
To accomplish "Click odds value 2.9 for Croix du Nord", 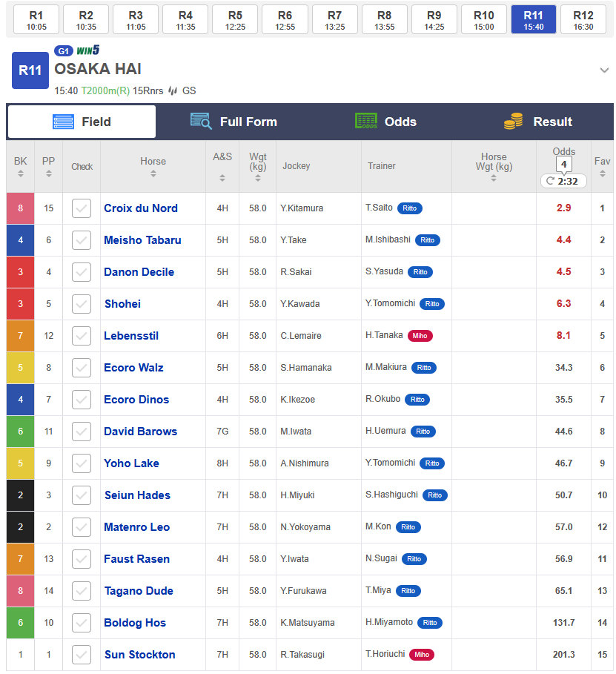I will (563, 208).
